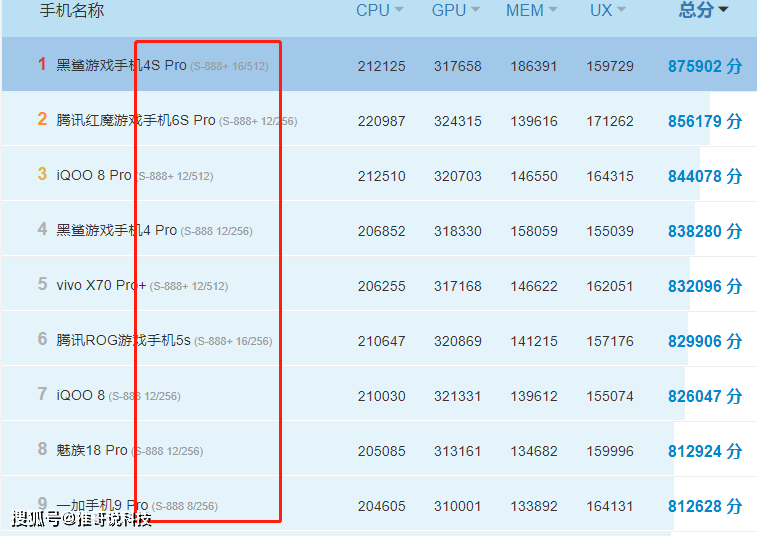This screenshot has width=757, height=536.
Task: Sort ranking by GPU column dropdown
Action: [x=455, y=10]
